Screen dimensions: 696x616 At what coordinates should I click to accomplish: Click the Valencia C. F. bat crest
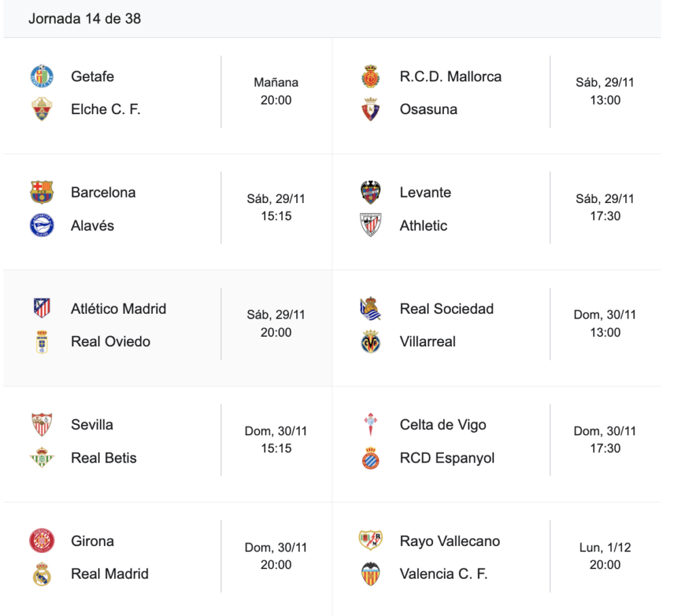370,575
